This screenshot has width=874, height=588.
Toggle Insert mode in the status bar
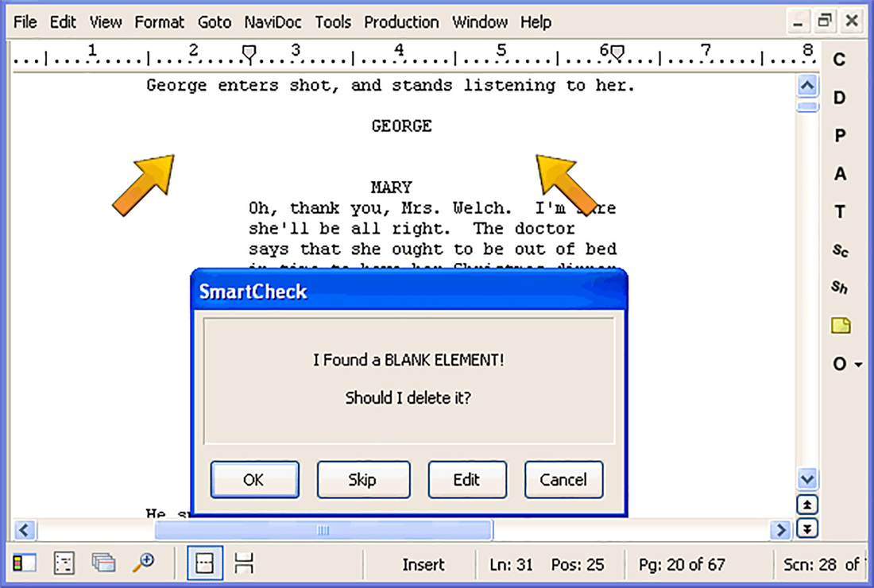point(423,564)
